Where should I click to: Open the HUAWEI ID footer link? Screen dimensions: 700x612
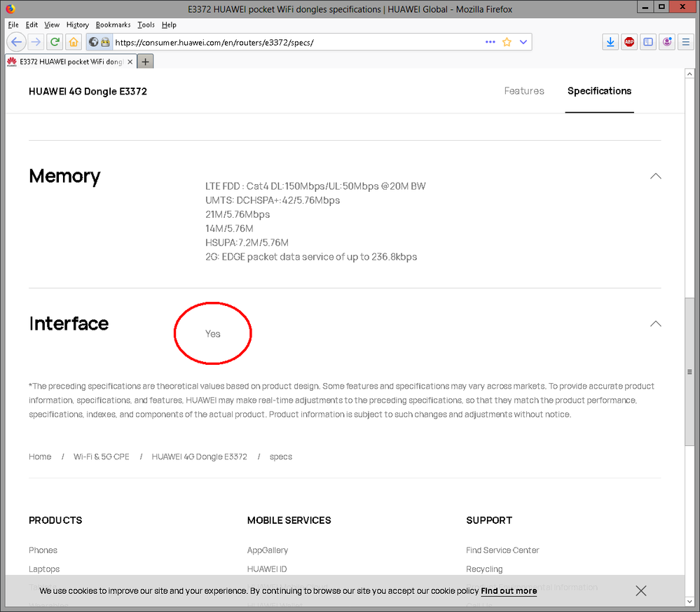pyautogui.click(x=267, y=569)
